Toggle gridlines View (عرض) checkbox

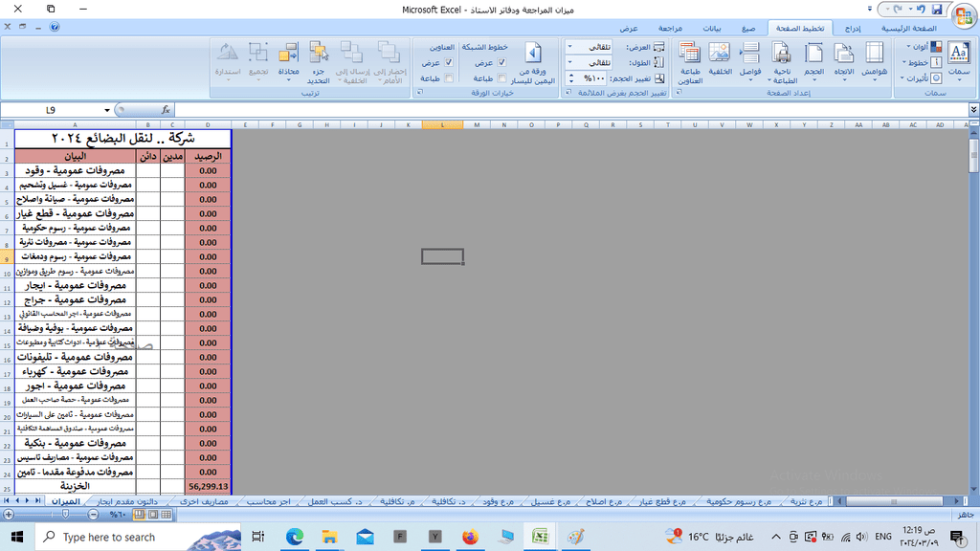pos(501,62)
